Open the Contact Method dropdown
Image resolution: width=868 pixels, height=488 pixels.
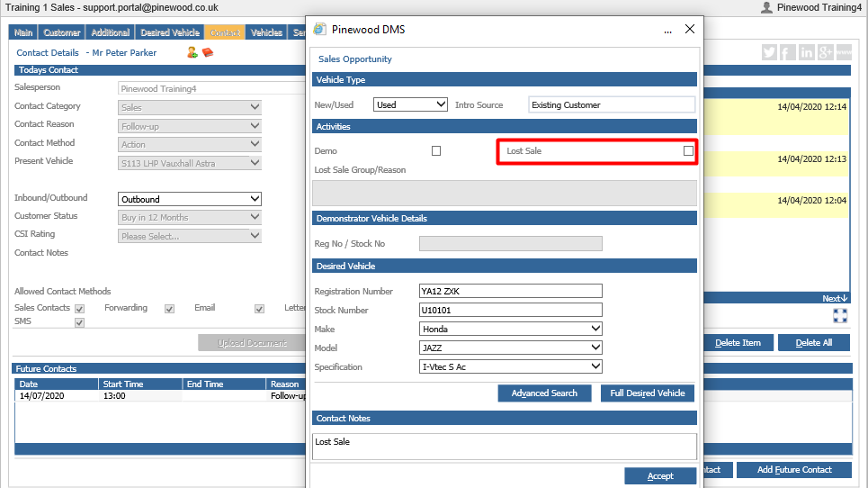click(189, 144)
